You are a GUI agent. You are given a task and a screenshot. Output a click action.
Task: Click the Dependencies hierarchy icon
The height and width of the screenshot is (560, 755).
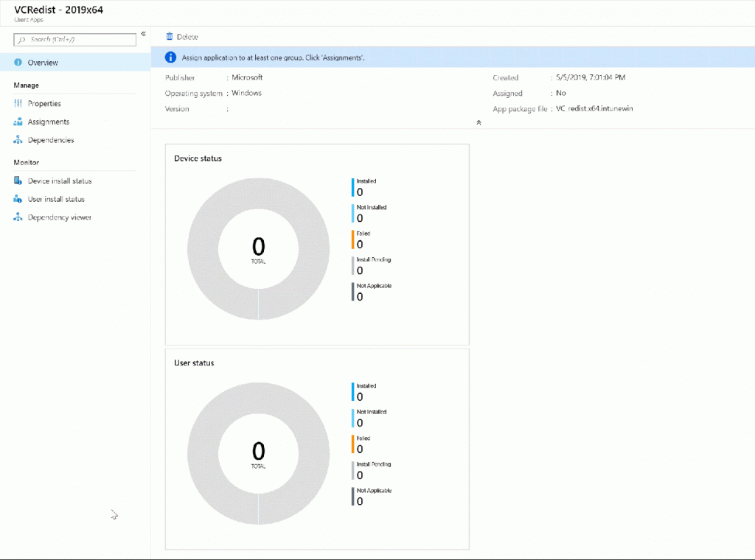(18, 140)
